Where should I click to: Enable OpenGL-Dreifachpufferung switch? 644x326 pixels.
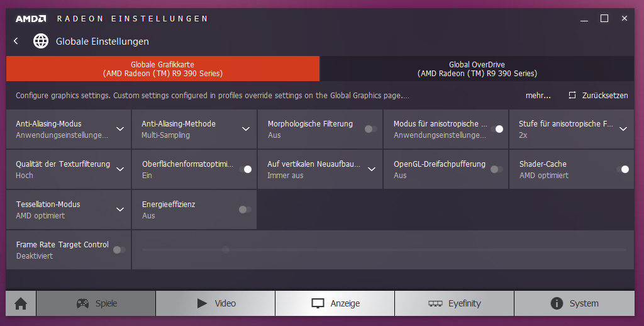[x=497, y=169]
